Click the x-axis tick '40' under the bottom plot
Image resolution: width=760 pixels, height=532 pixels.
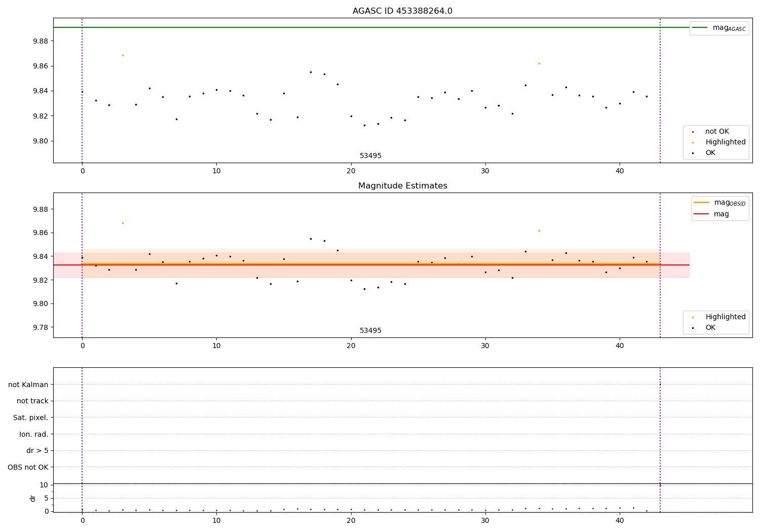click(x=620, y=521)
